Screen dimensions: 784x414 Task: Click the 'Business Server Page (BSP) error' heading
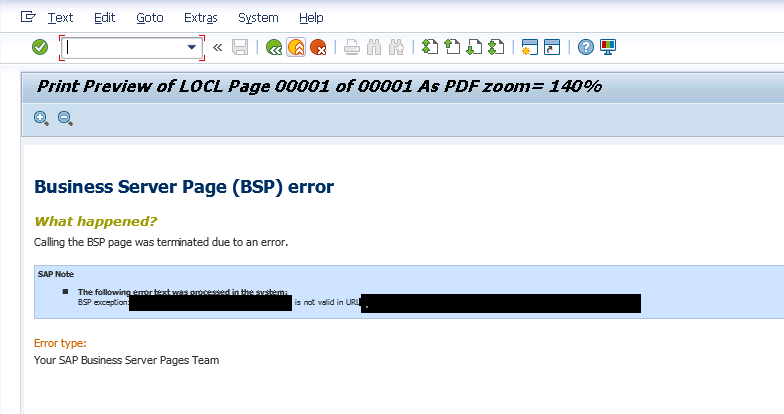click(x=184, y=187)
